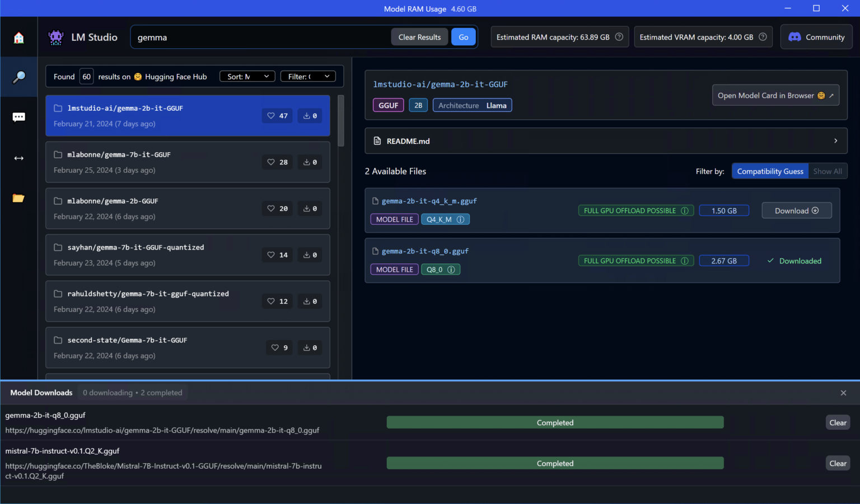Click the gemma-2b-it-q8_0 Completed progress bar
The height and width of the screenshot is (504, 860).
tap(555, 422)
